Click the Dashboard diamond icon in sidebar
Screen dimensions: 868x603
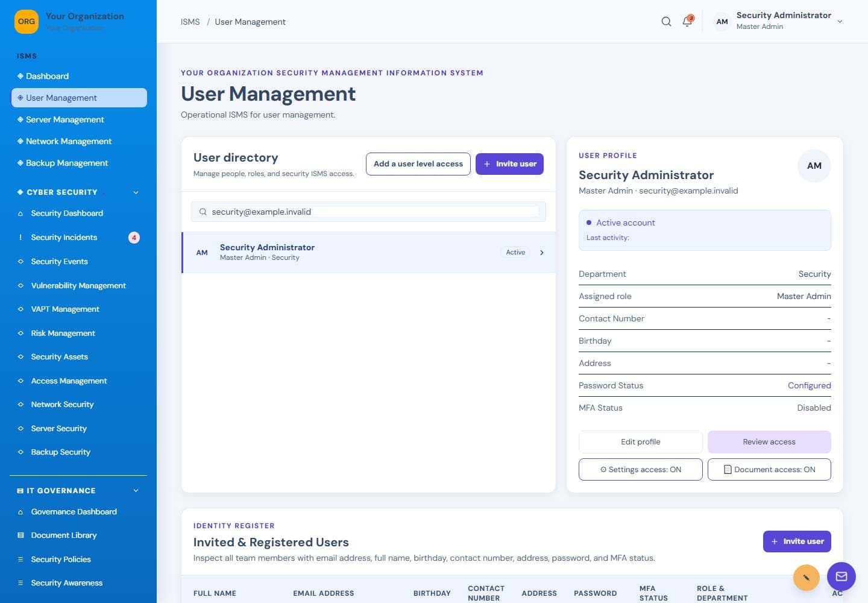20,76
